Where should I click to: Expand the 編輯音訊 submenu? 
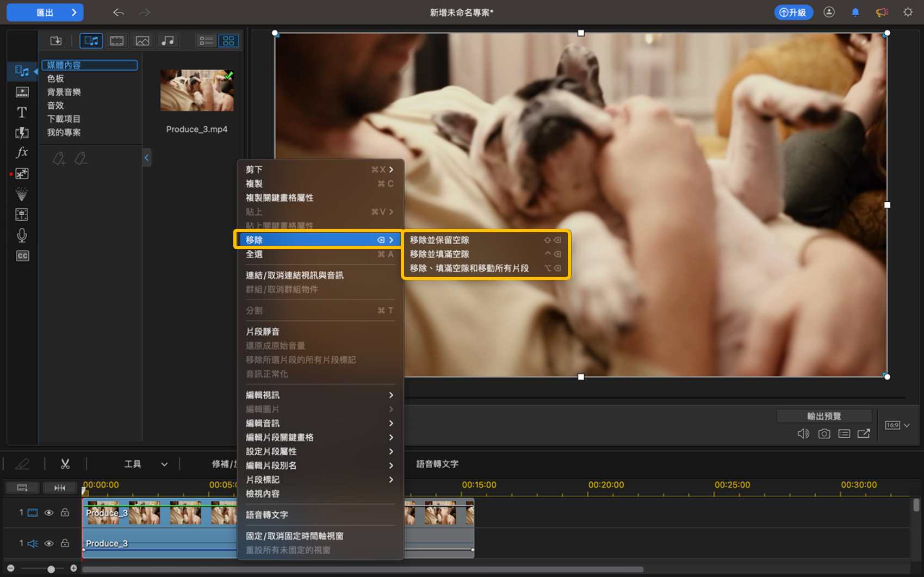(x=320, y=423)
